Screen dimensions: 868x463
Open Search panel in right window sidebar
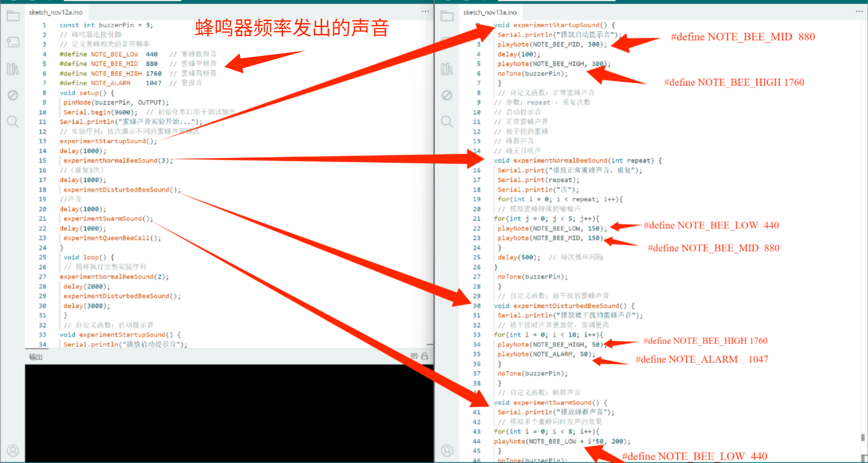[x=447, y=121]
